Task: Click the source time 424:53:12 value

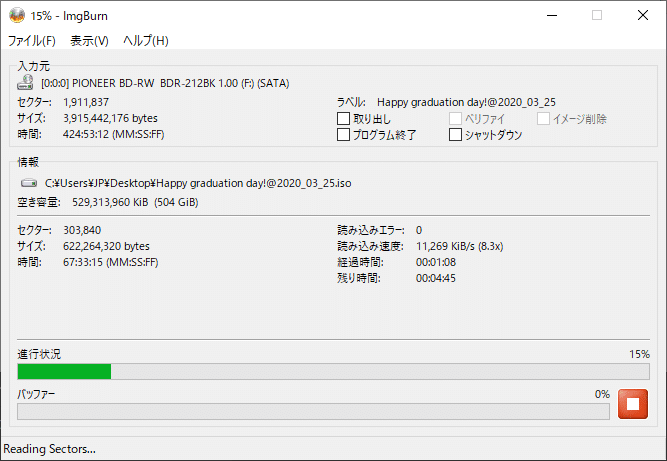Action: (114, 134)
